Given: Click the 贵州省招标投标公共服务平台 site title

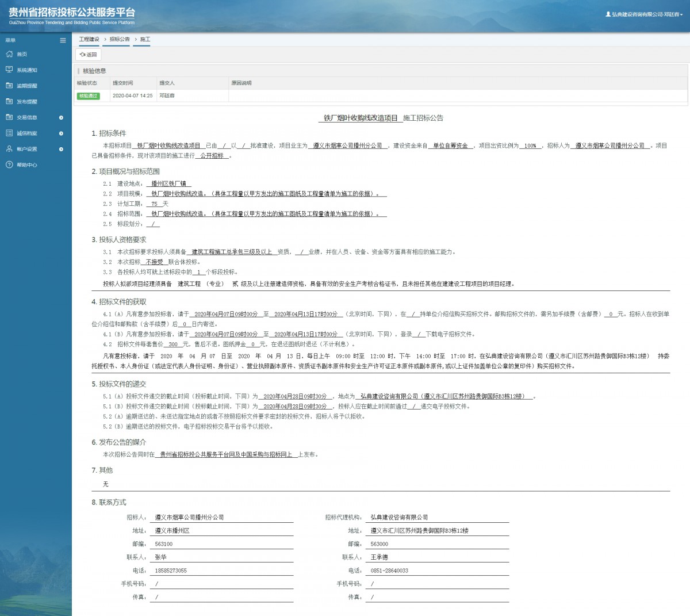Looking at the screenshot, I should tap(72, 13).
